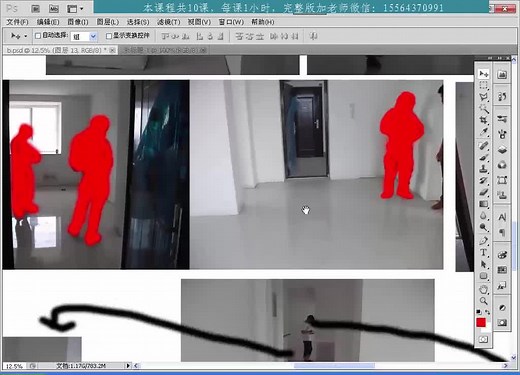Select the Eyedropper tool

point(483,132)
